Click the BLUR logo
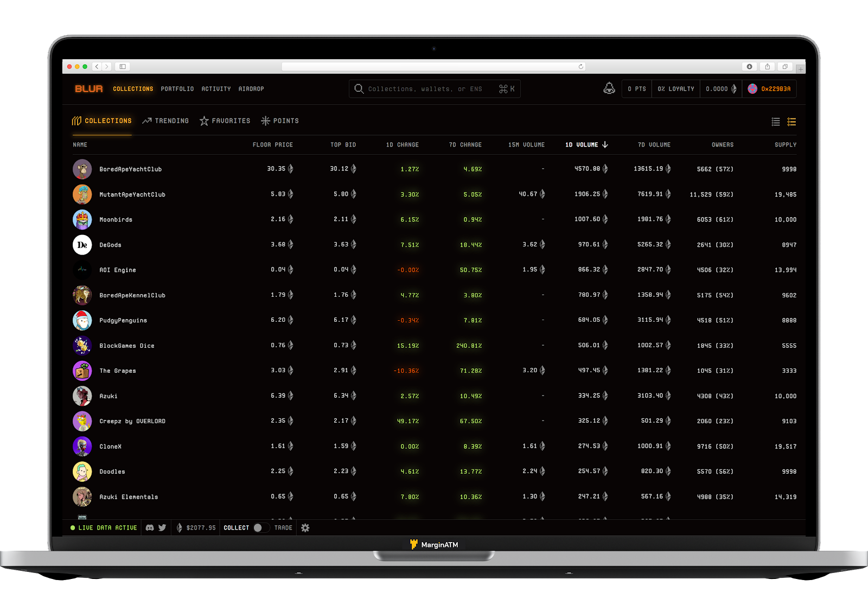This screenshot has width=868, height=605. click(x=89, y=89)
